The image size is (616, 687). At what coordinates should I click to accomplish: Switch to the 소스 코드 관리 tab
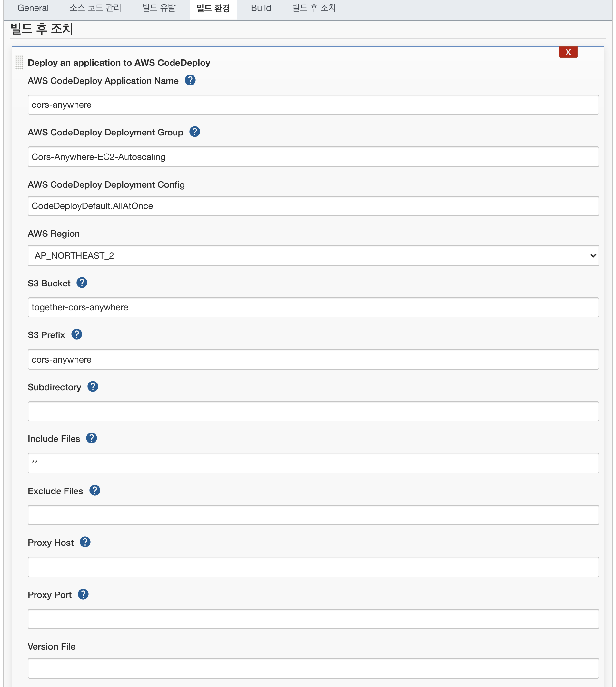click(x=95, y=8)
